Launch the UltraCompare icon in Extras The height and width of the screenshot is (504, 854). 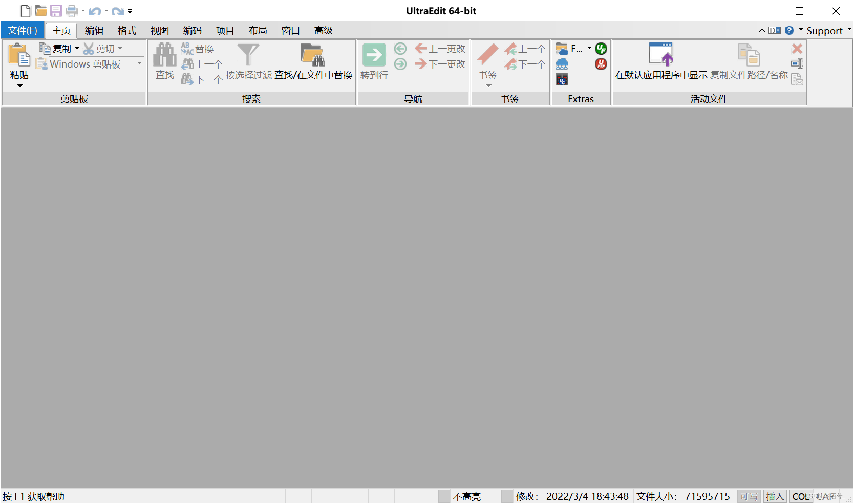tap(562, 79)
